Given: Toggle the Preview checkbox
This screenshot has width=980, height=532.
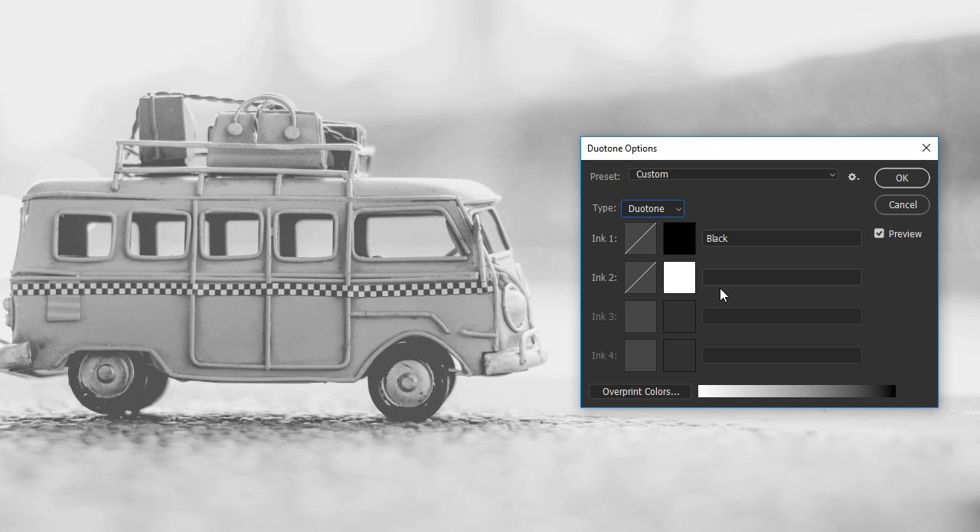Looking at the screenshot, I should (879, 233).
